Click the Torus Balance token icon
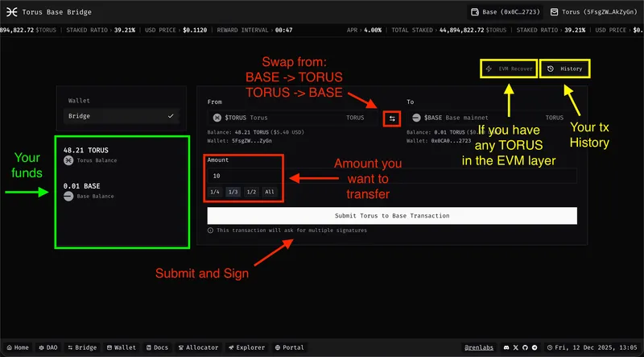 (69, 161)
